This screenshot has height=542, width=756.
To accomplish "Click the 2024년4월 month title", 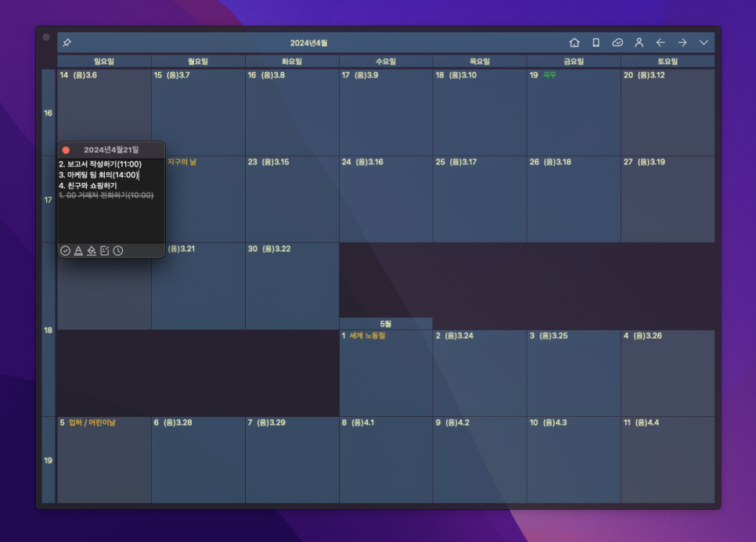I will coord(308,43).
